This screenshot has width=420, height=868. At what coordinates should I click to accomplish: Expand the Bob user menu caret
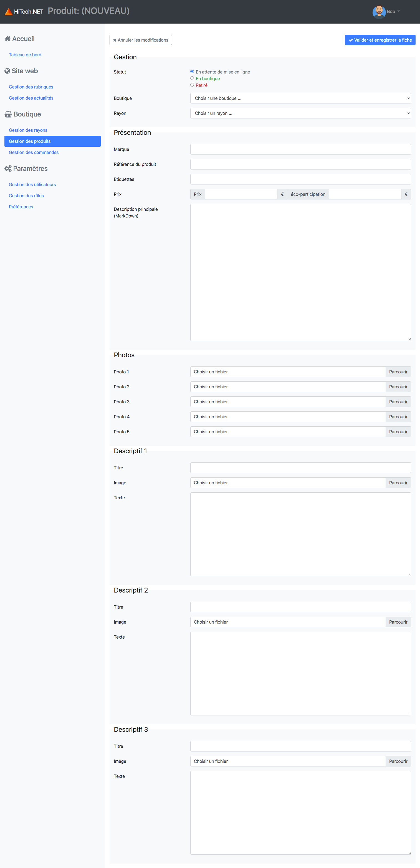pos(398,11)
